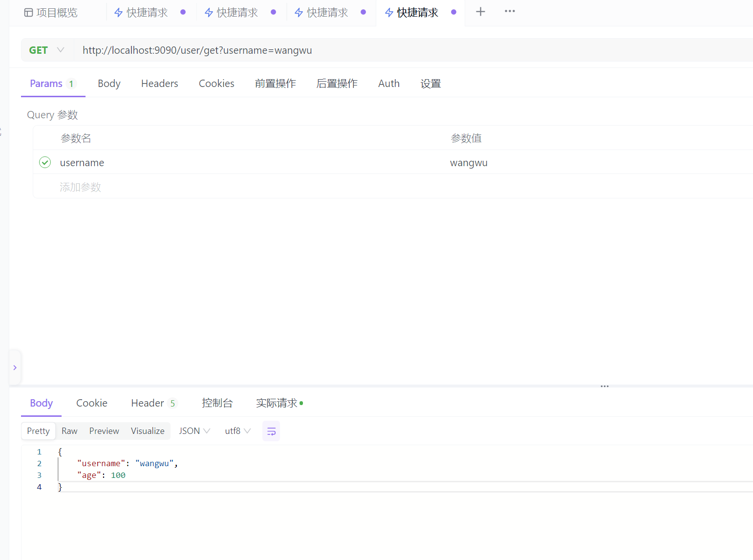Image resolution: width=753 pixels, height=560 pixels.
Task: Add a new tab with the plus icon
Action: (x=480, y=12)
